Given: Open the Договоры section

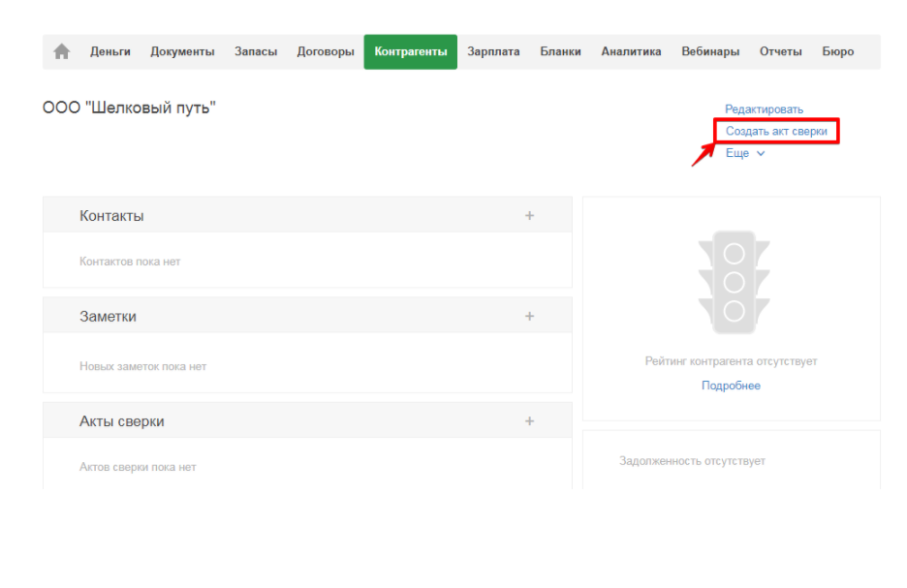Looking at the screenshot, I should pyautogui.click(x=326, y=52).
